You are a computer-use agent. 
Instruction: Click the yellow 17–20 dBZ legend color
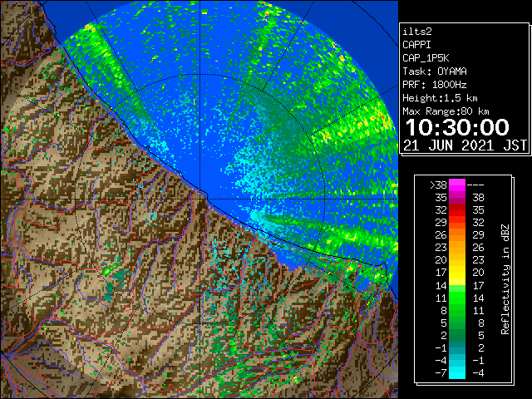457,273
